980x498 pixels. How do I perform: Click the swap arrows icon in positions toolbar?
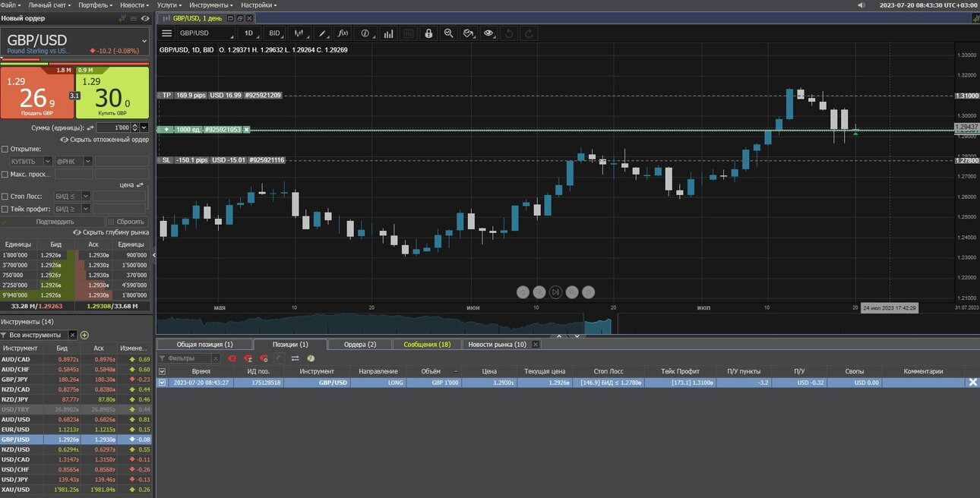[x=296, y=358]
